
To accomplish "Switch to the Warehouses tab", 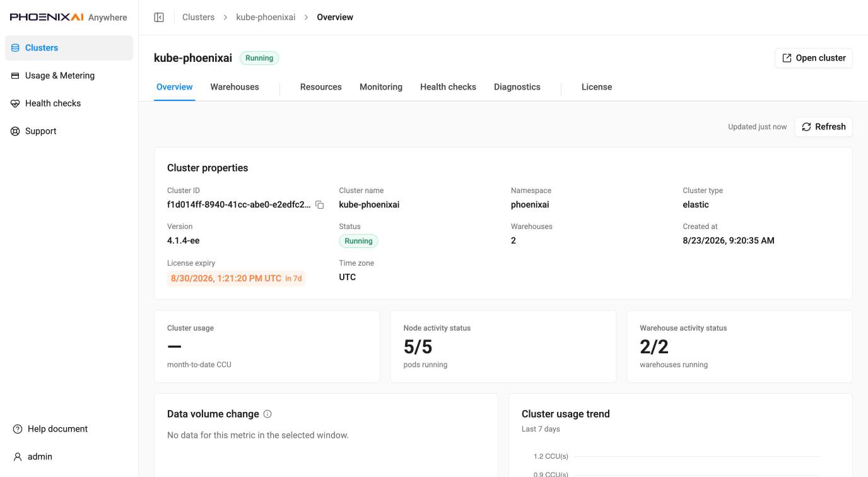I will coord(235,87).
